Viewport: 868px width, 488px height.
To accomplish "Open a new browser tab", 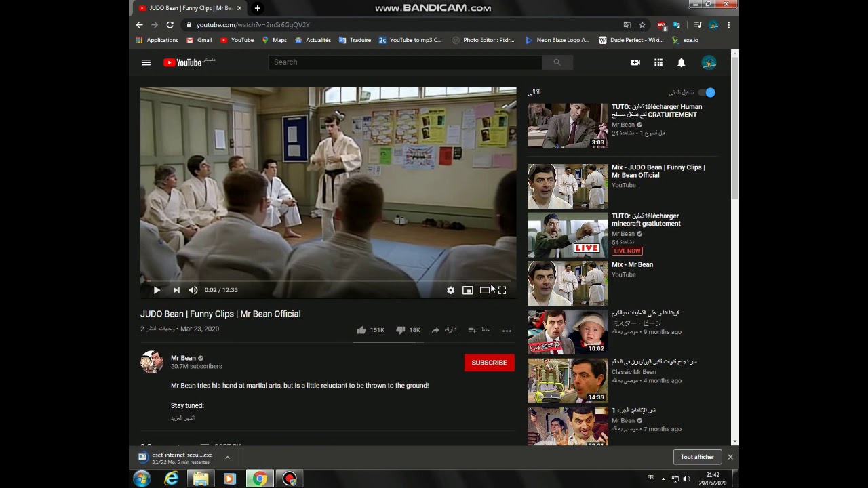I will [x=257, y=8].
